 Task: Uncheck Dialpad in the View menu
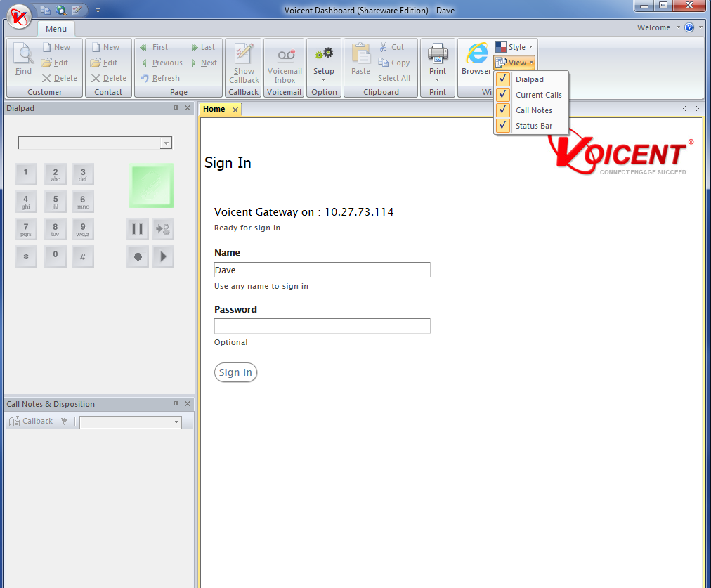click(529, 79)
